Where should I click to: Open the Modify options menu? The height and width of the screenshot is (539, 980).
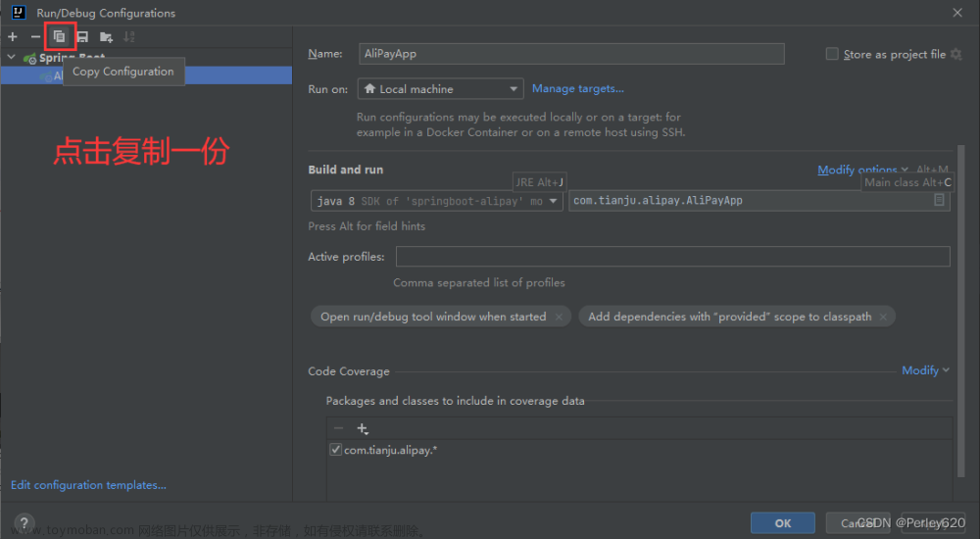(x=862, y=170)
